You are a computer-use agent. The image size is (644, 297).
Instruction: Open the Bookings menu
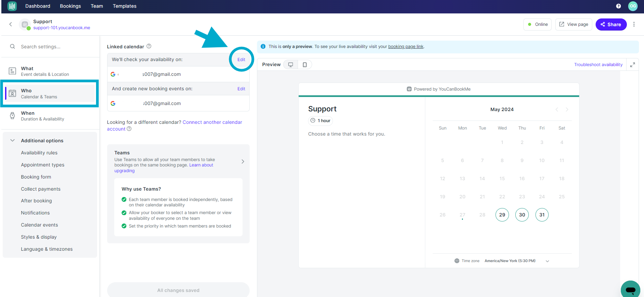coord(70,6)
